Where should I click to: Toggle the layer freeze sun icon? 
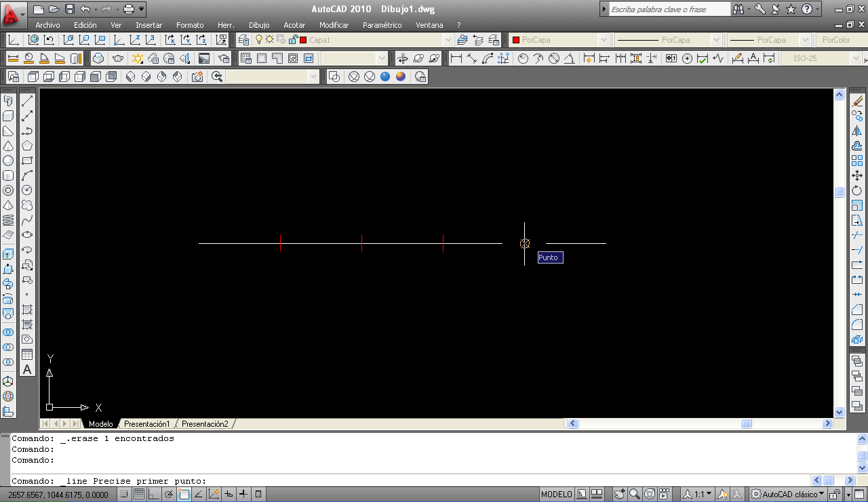(269, 40)
